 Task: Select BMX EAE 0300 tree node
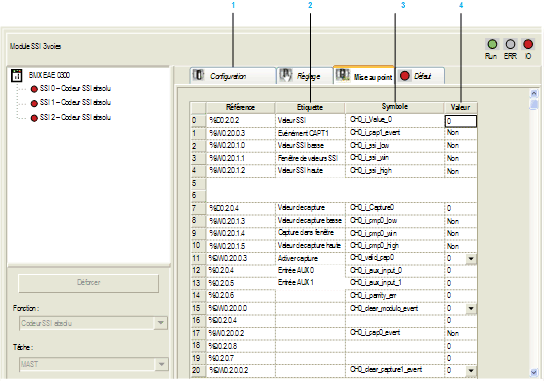tap(49, 75)
